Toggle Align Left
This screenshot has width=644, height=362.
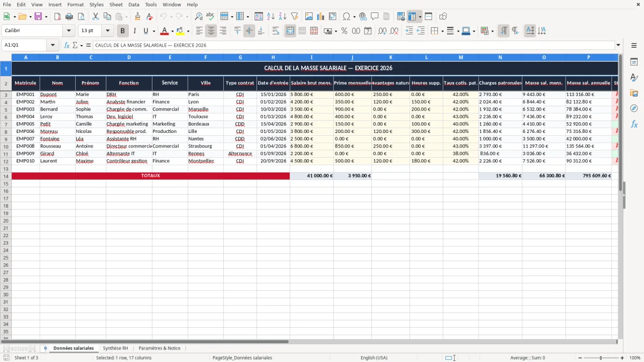(199, 31)
